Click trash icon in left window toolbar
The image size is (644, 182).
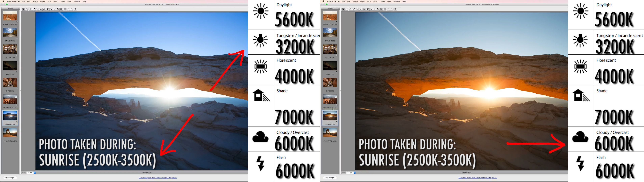75,9
